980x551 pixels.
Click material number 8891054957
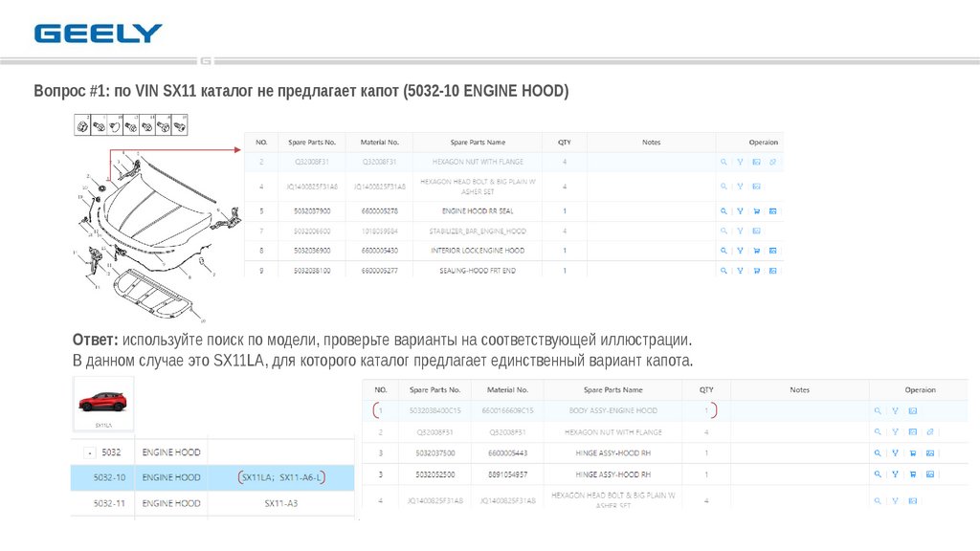(507, 474)
